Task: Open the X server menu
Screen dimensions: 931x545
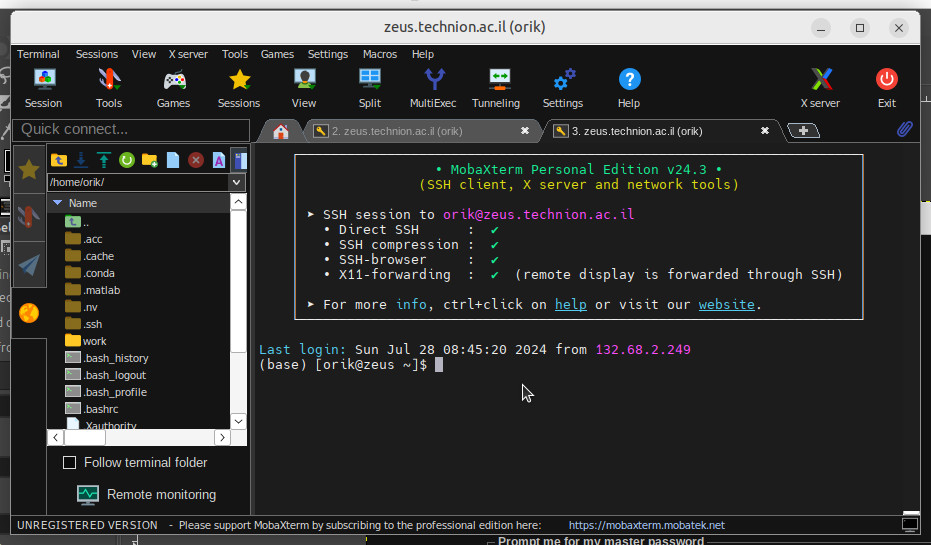Action: 188,54
